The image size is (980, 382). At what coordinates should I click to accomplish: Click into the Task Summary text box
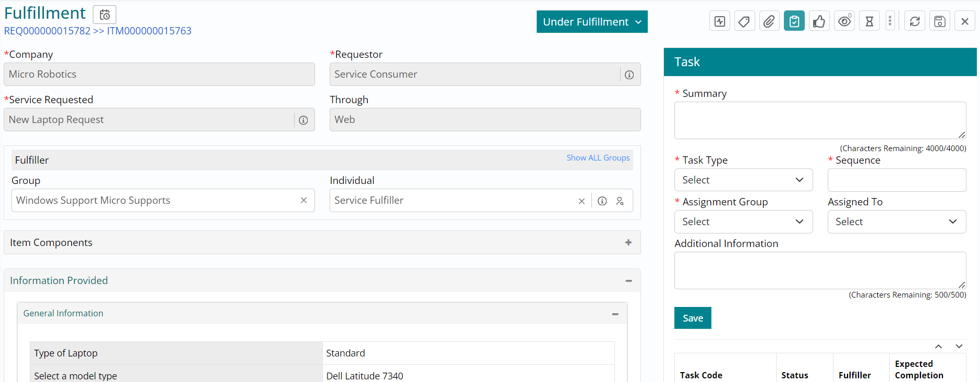[x=819, y=120]
